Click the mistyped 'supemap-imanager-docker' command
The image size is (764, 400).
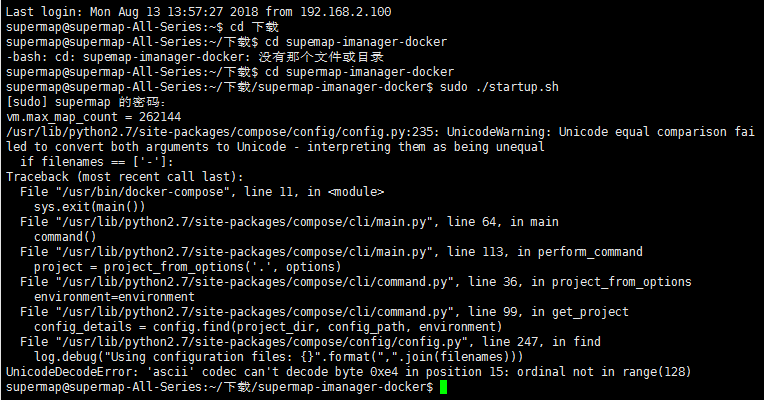click(356, 42)
